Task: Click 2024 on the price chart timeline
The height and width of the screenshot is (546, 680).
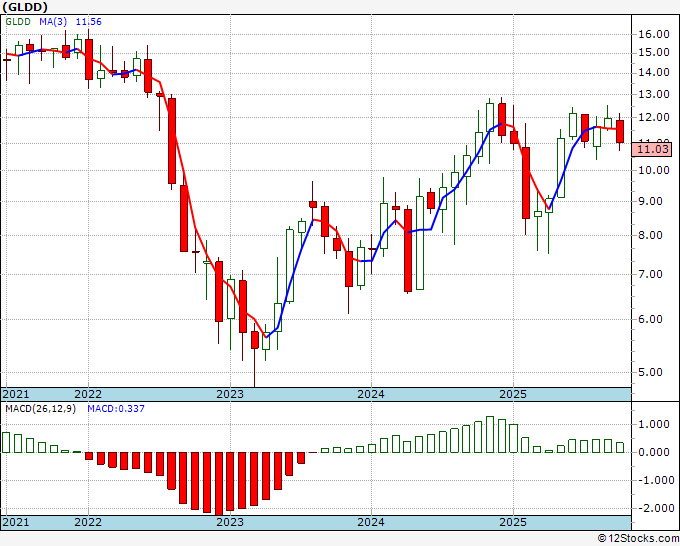Action: point(371,394)
